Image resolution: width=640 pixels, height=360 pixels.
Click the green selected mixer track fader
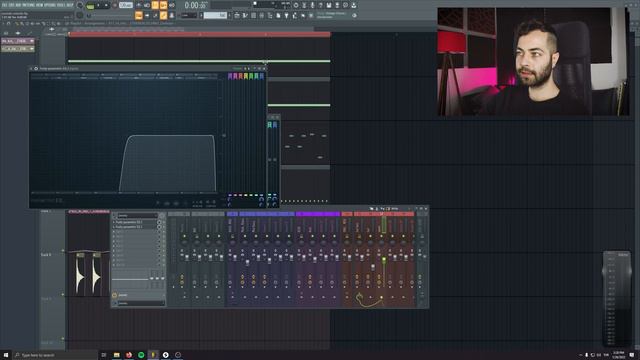[x=384, y=260]
